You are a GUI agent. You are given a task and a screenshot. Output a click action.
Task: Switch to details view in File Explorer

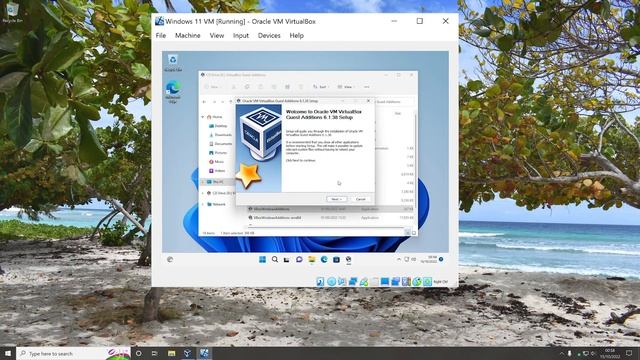coord(407,233)
